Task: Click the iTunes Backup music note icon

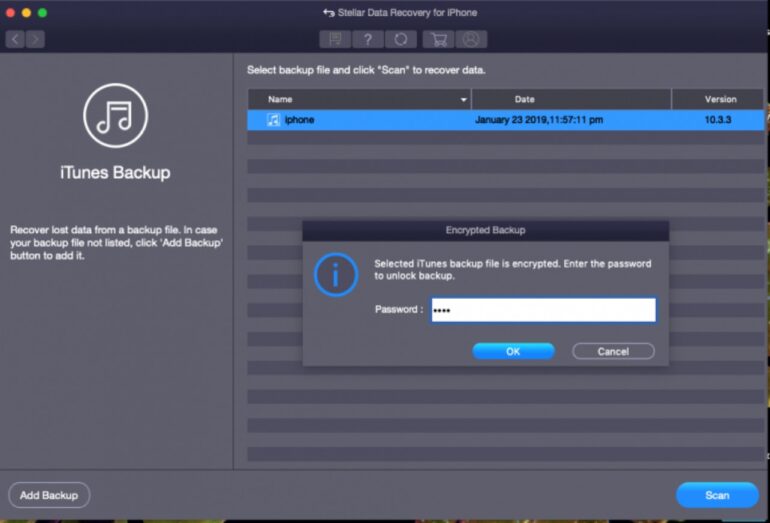Action: [x=115, y=115]
